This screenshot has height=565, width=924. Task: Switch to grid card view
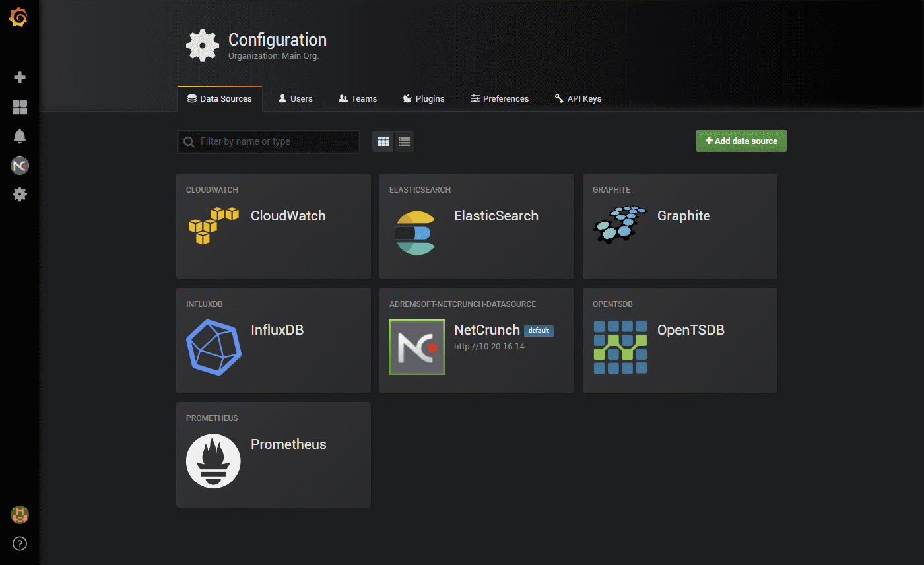[383, 141]
